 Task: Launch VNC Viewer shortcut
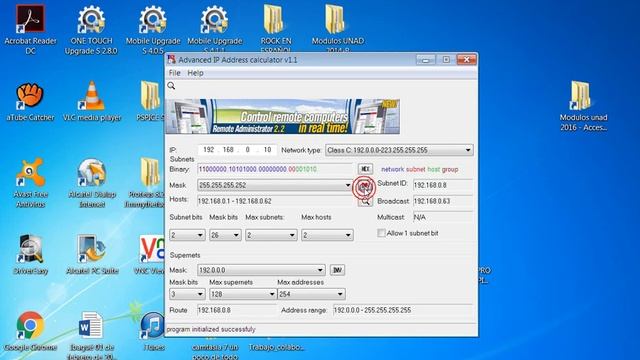151,254
